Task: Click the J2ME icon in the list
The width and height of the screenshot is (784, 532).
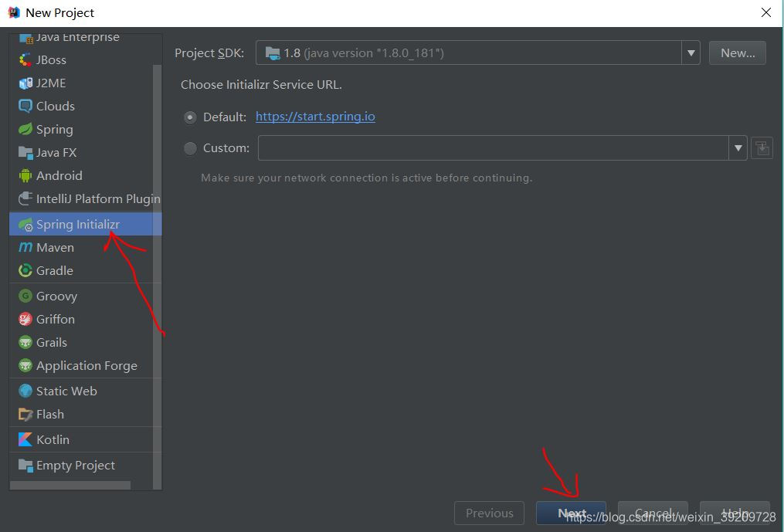Action: [x=25, y=83]
